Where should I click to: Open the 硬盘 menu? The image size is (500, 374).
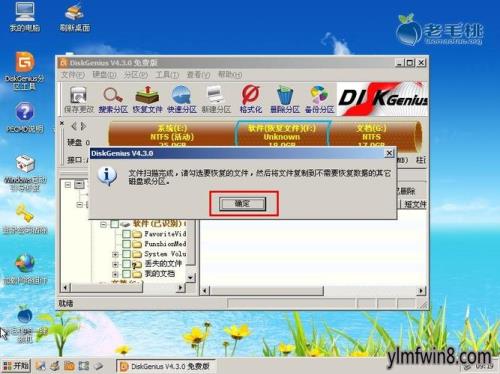tap(104, 75)
